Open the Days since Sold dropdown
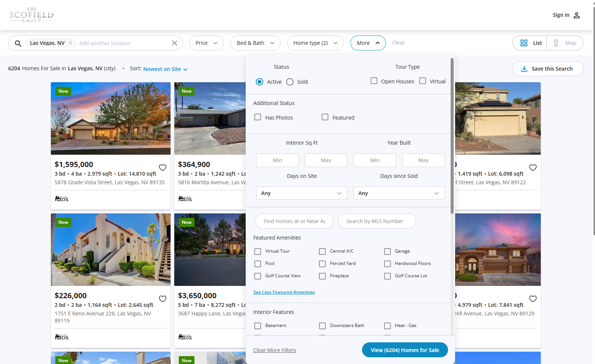The width and height of the screenshot is (595, 364). (x=399, y=193)
